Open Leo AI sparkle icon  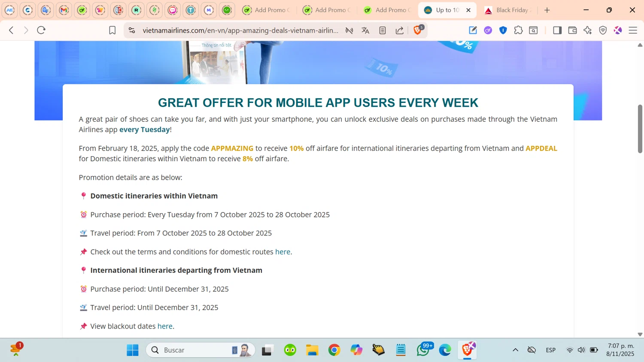(x=588, y=30)
